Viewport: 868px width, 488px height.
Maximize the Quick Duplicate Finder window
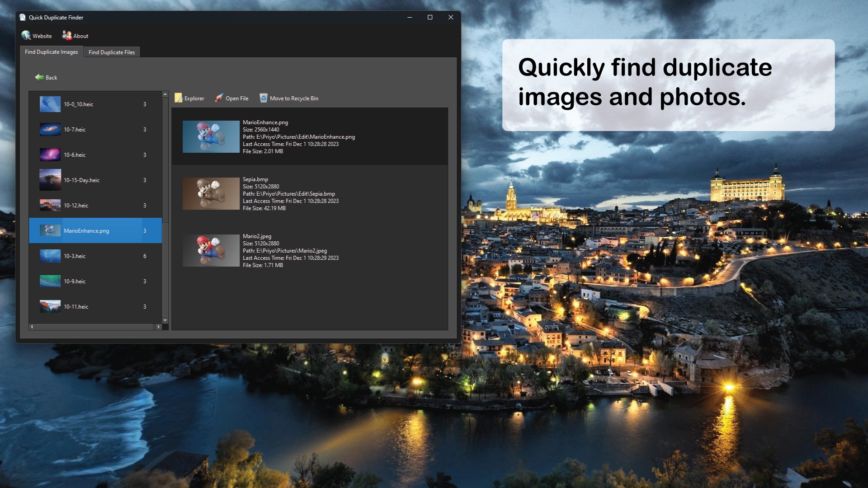(430, 17)
